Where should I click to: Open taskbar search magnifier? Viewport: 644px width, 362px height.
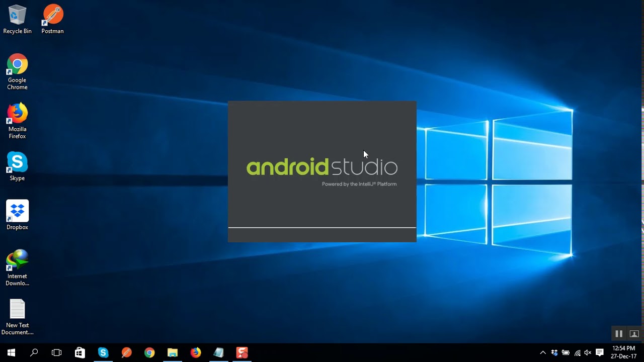tap(34, 352)
